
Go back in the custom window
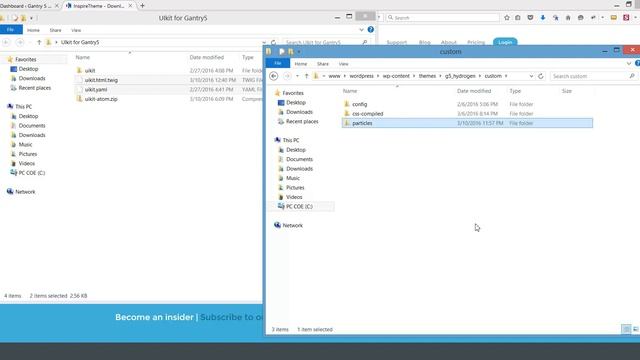(x=274, y=76)
